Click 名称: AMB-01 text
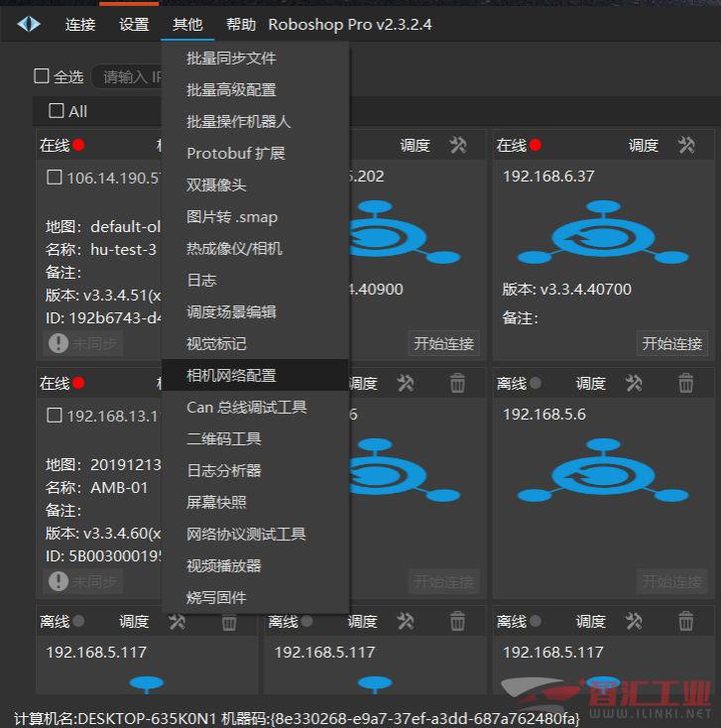The width and height of the screenshot is (721, 728). pyautogui.click(x=96, y=488)
